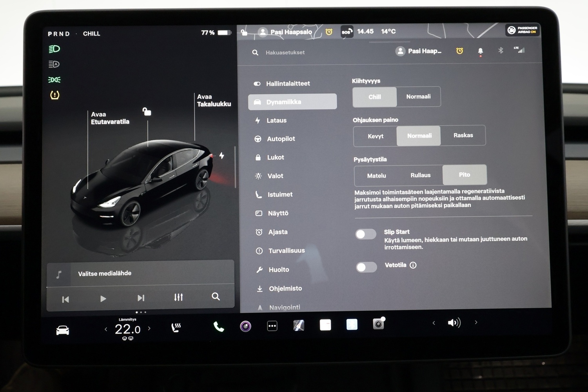Play the media
The height and width of the screenshot is (392, 588).
pos(103,299)
